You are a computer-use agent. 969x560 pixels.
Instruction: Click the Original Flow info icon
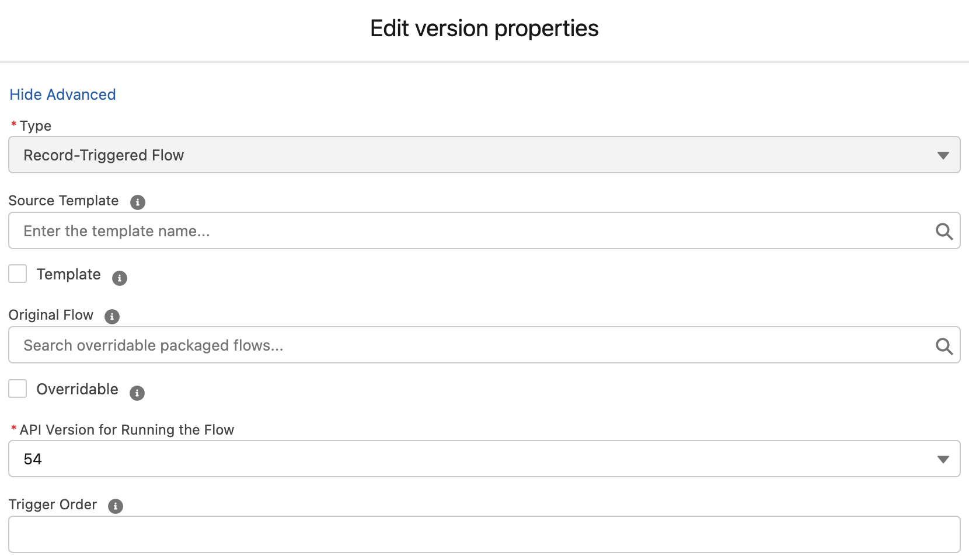112,317
